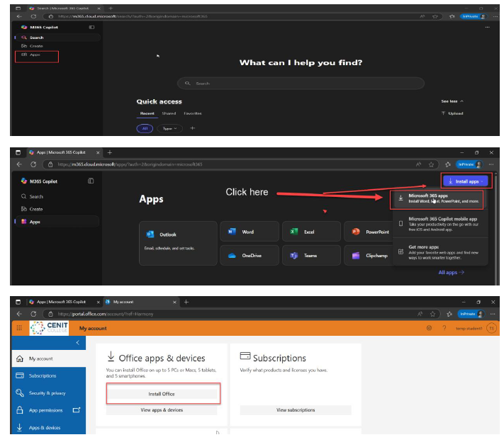Open settings gear in the My account header
The height and width of the screenshot is (447, 504).
429,328
